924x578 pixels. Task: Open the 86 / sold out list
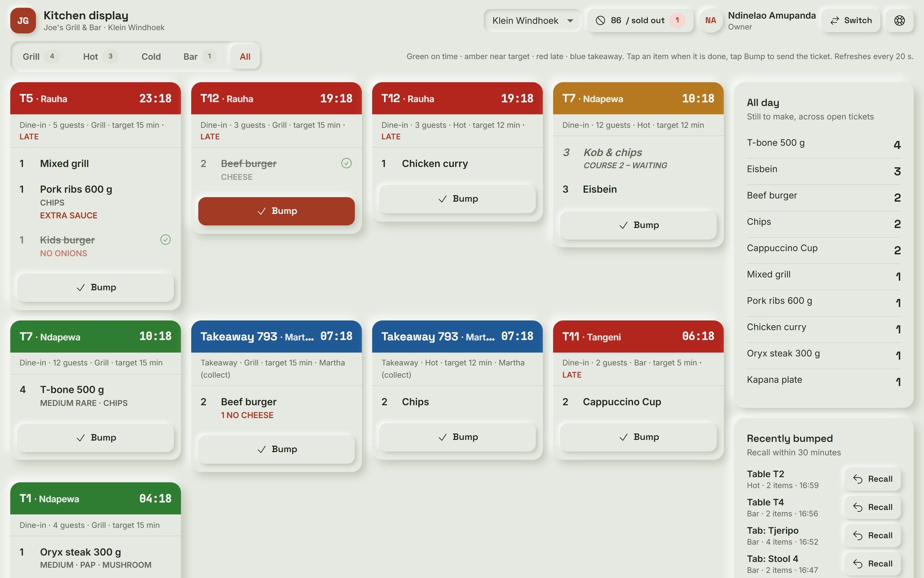pos(640,21)
